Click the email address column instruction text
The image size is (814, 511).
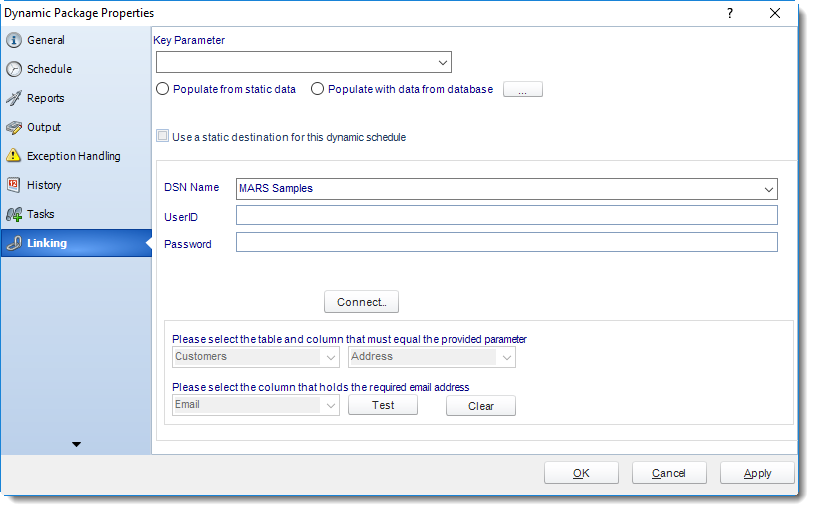[321, 387]
